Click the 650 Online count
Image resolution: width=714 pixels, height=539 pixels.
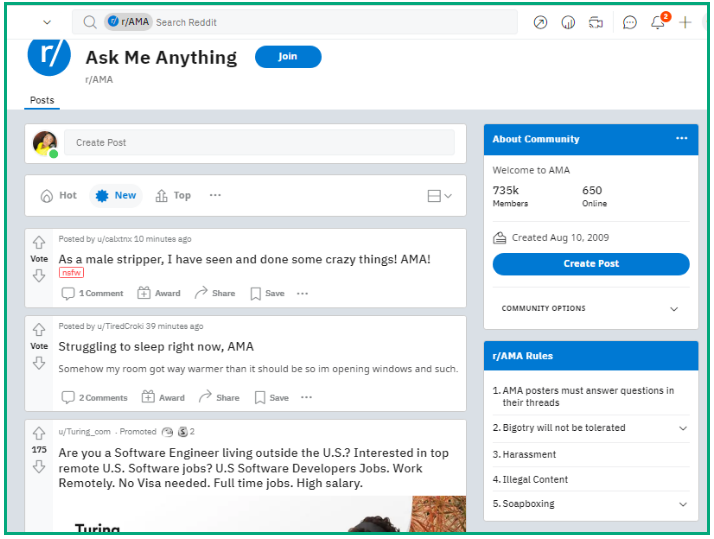click(594, 196)
